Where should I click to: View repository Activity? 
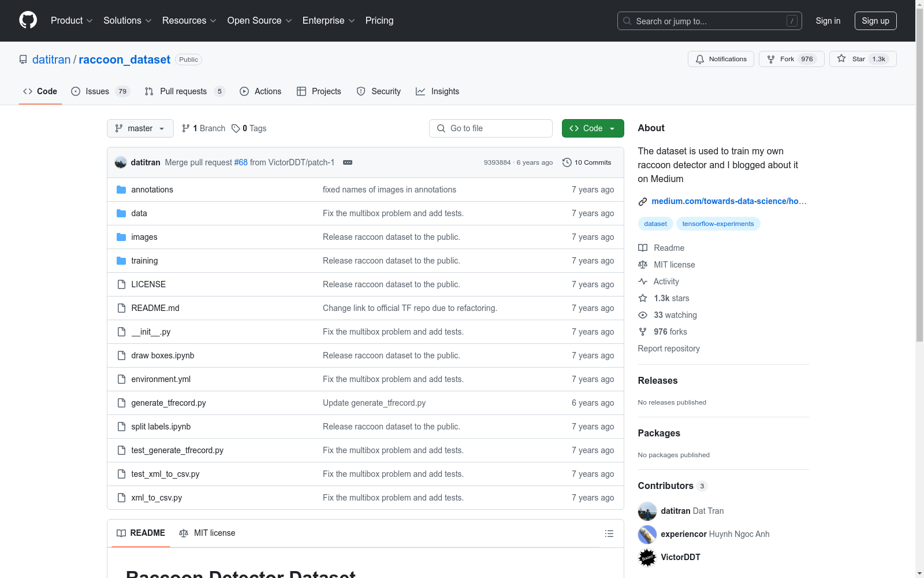(659, 281)
